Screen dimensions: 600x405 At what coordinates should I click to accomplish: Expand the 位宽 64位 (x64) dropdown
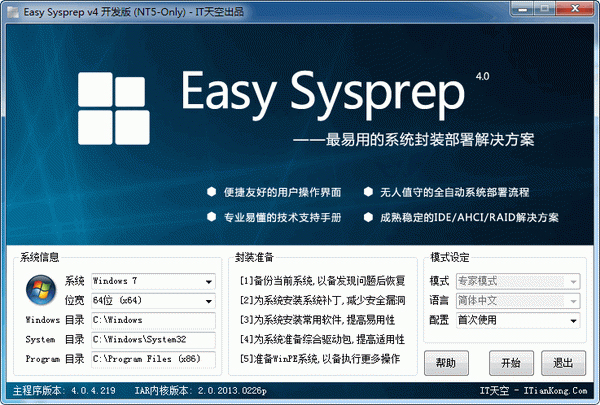click(x=153, y=301)
